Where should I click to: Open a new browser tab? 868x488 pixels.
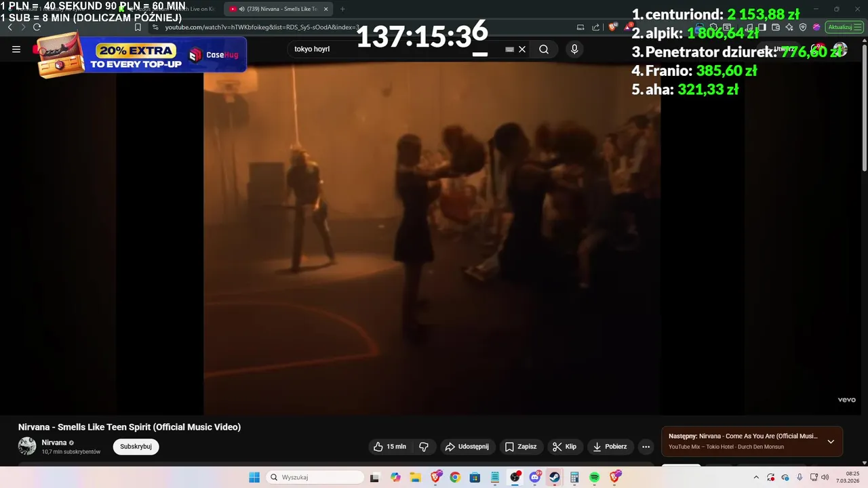coord(342,9)
